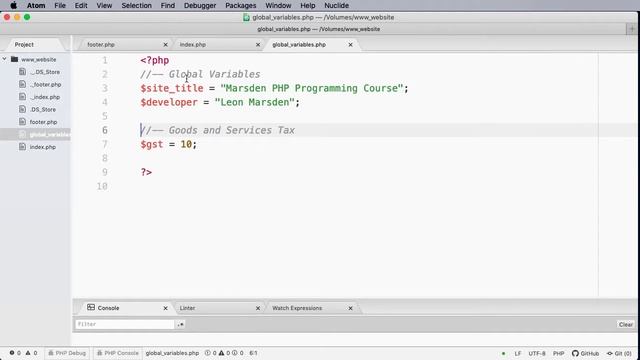The image size is (640, 360).
Task: Open the Window menu
Action: coord(278,5)
